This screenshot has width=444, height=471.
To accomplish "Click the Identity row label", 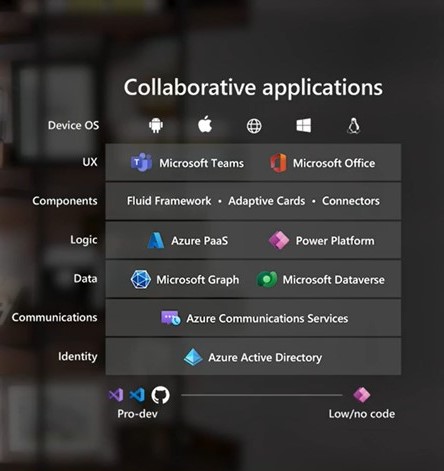I will pyautogui.click(x=78, y=357).
